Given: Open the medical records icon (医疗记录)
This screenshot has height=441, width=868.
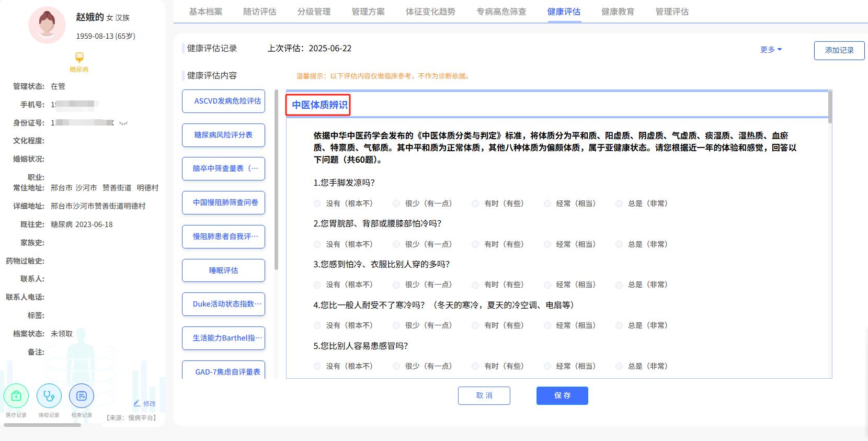Looking at the screenshot, I should click(16, 396).
